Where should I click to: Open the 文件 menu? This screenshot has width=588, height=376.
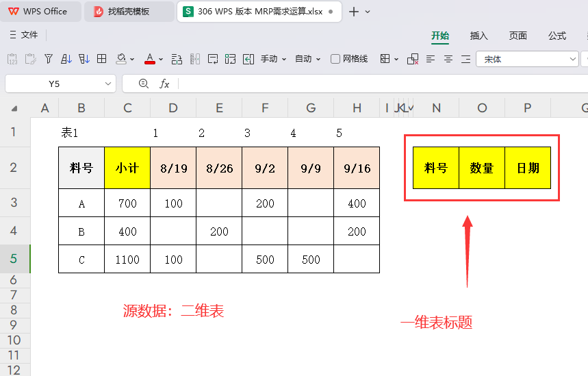[x=24, y=35]
